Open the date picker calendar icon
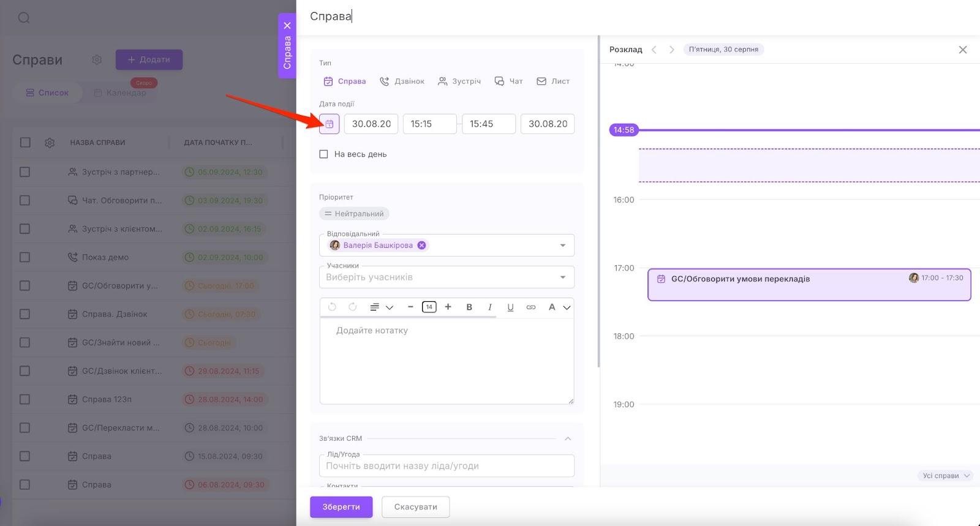The height and width of the screenshot is (526, 980). (x=329, y=124)
